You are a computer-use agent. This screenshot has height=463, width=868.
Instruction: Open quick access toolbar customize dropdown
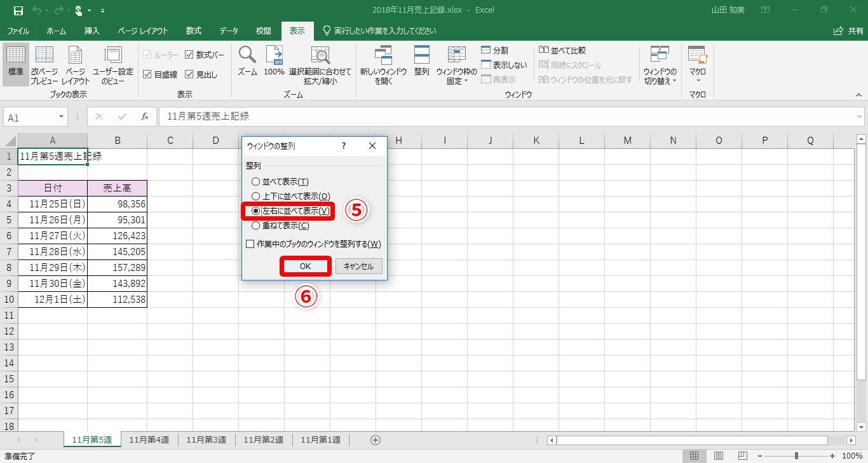[103, 11]
